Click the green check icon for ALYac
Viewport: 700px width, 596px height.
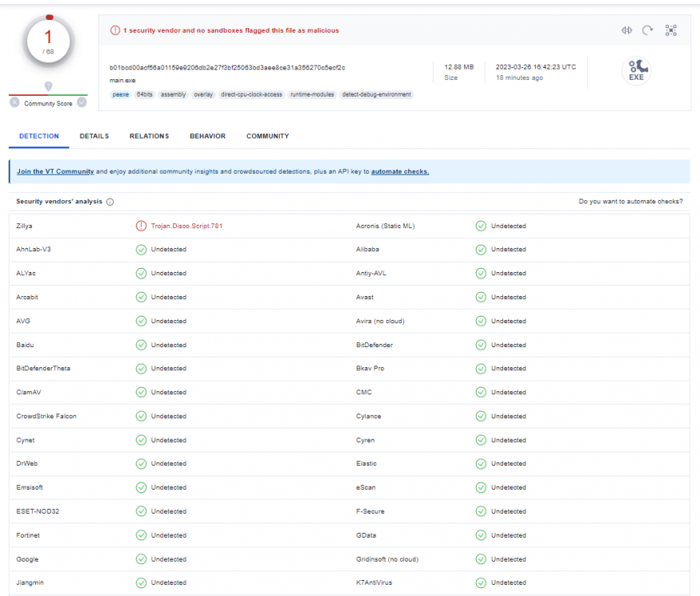pos(141,274)
